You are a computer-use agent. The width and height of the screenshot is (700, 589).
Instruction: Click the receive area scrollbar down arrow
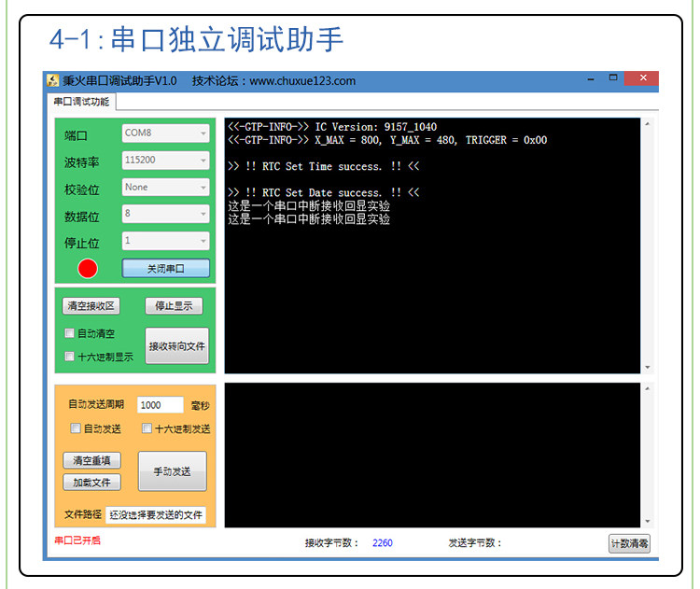coord(647,368)
